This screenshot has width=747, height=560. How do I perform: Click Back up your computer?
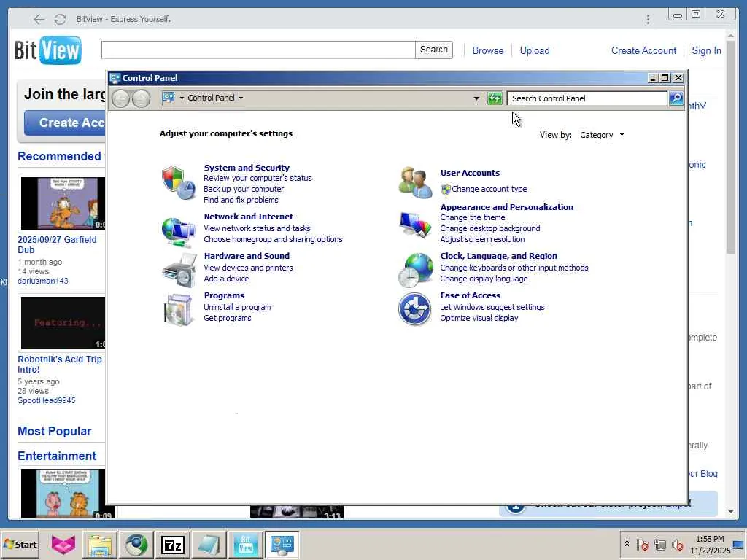point(244,189)
